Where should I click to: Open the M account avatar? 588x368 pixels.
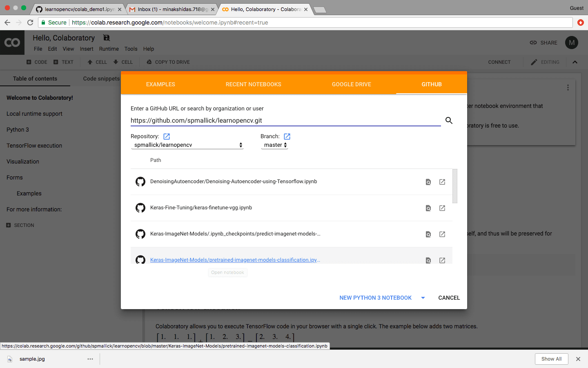coord(572,43)
